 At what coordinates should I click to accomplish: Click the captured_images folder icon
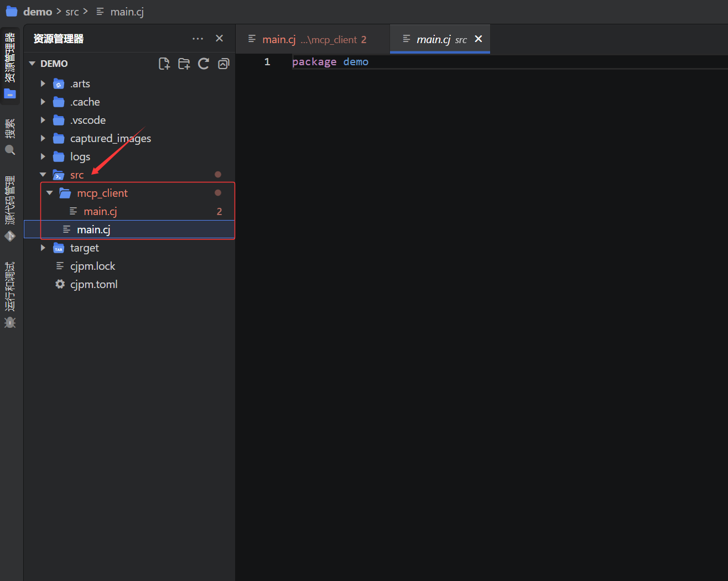pos(59,139)
